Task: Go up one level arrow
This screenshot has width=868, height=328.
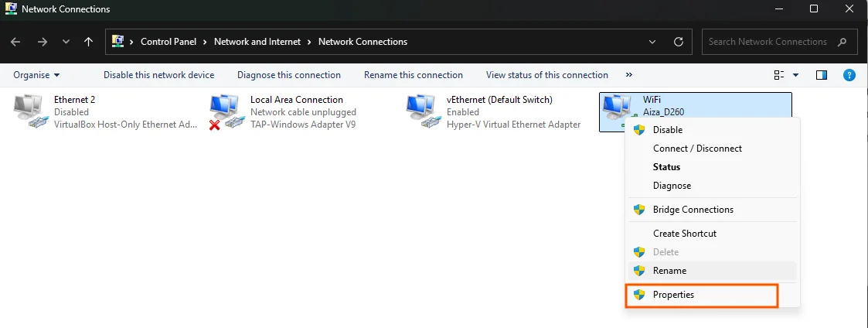Action: point(89,42)
